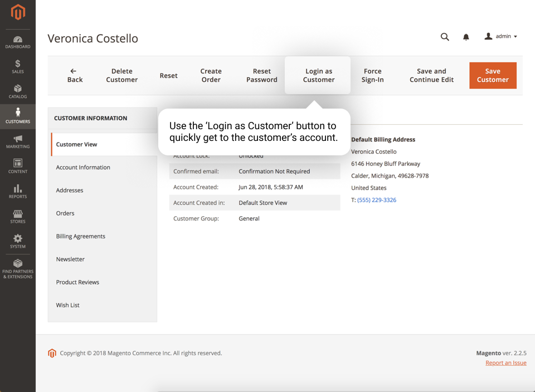535x392 pixels.
Task: Switch to the Account Information tab
Action: 82,167
